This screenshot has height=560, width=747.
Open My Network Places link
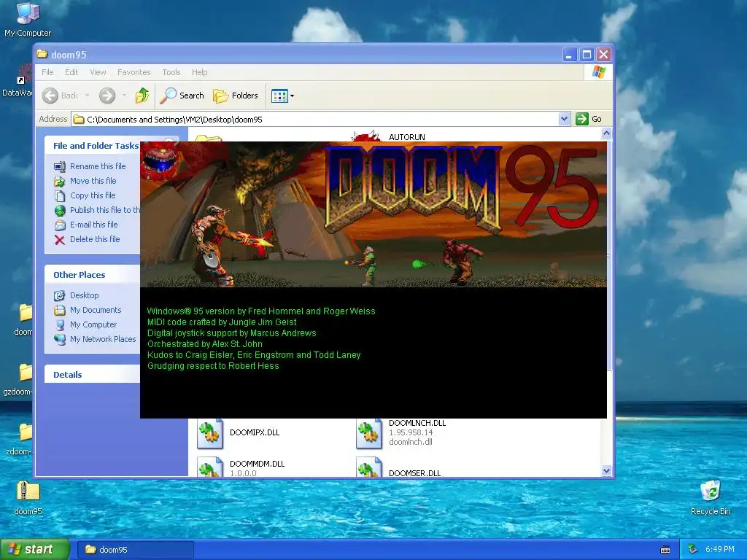click(103, 340)
